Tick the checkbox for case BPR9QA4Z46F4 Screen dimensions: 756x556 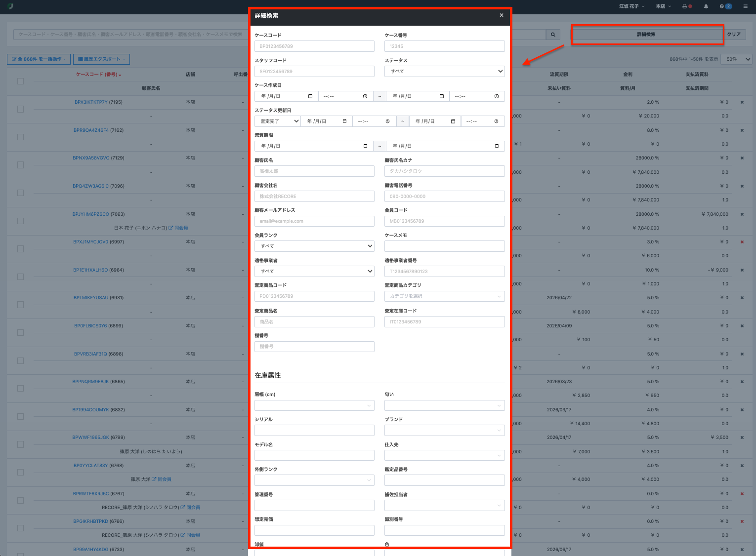point(20,137)
